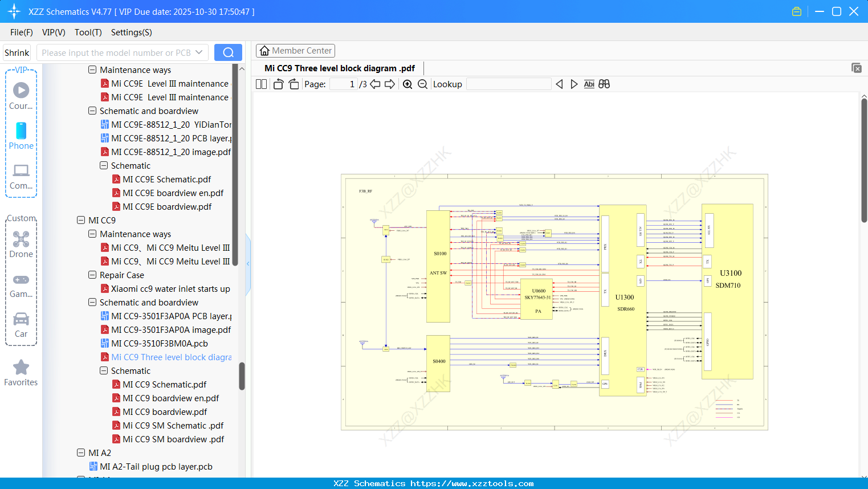Rotate the page counterclockwise

(278, 84)
